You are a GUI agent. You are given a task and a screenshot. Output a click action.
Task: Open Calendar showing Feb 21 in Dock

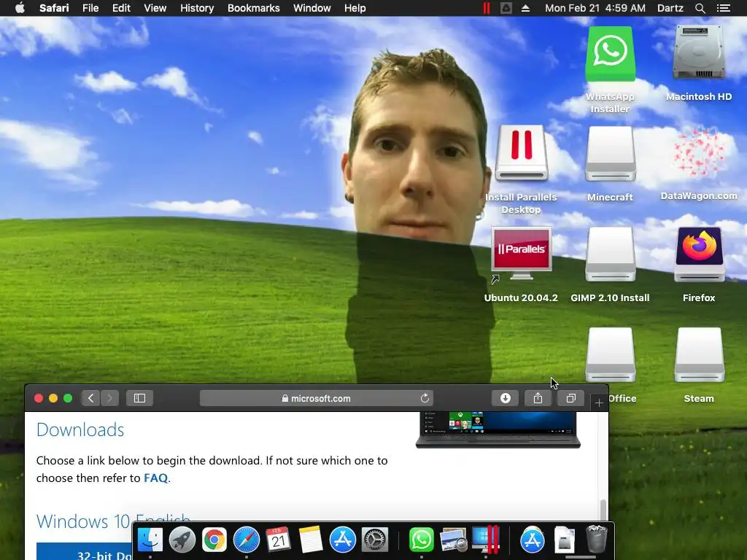point(278,540)
